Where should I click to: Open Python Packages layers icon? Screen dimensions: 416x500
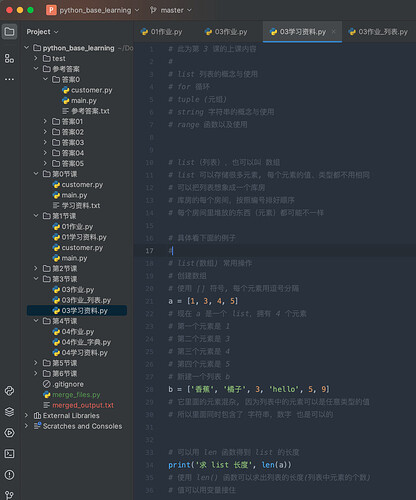tap(9, 412)
